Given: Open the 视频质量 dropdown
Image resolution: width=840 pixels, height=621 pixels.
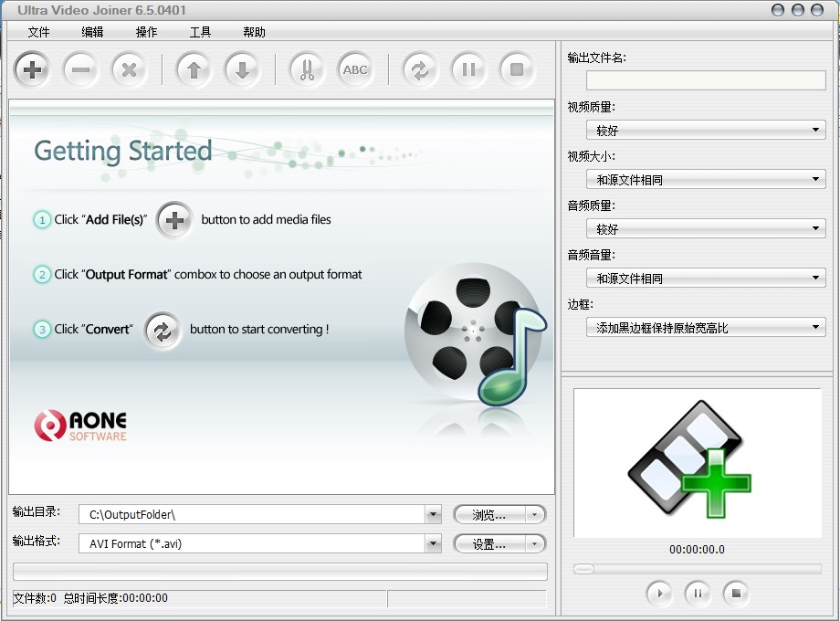Looking at the screenshot, I should click(x=705, y=131).
